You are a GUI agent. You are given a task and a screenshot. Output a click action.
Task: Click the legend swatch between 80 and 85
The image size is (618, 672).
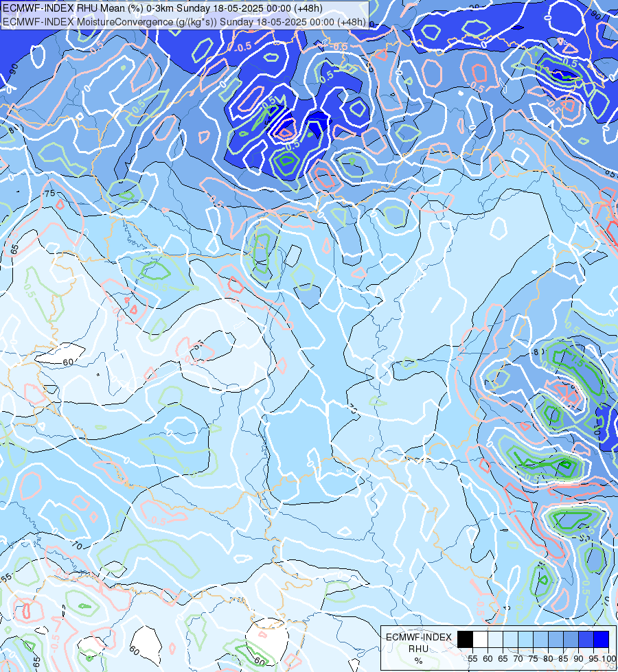(x=556, y=639)
